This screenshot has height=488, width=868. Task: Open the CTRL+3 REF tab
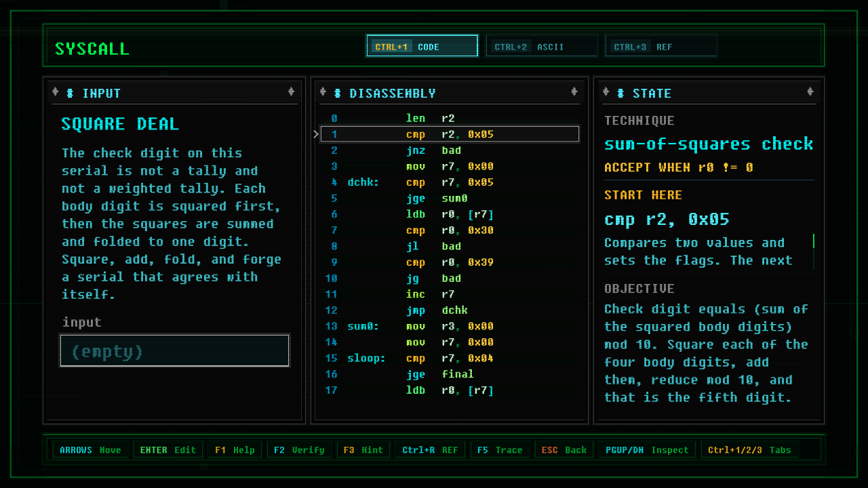(x=661, y=46)
